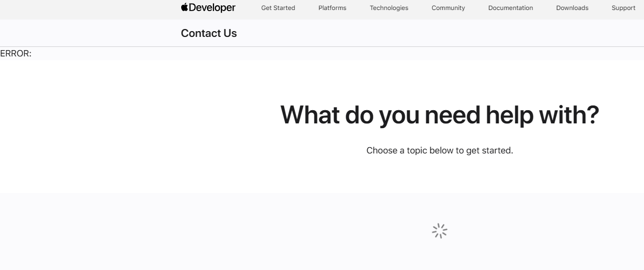The height and width of the screenshot is (270, 644).
Task: Click the Apple logo icon
Action: coord(184,7)
